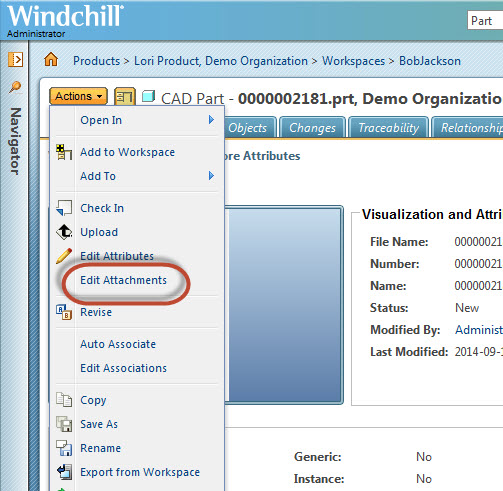This screenshot has height=491, width=503.
Task: Click the CAD Part cube icon
Action: tap(149, 96)
